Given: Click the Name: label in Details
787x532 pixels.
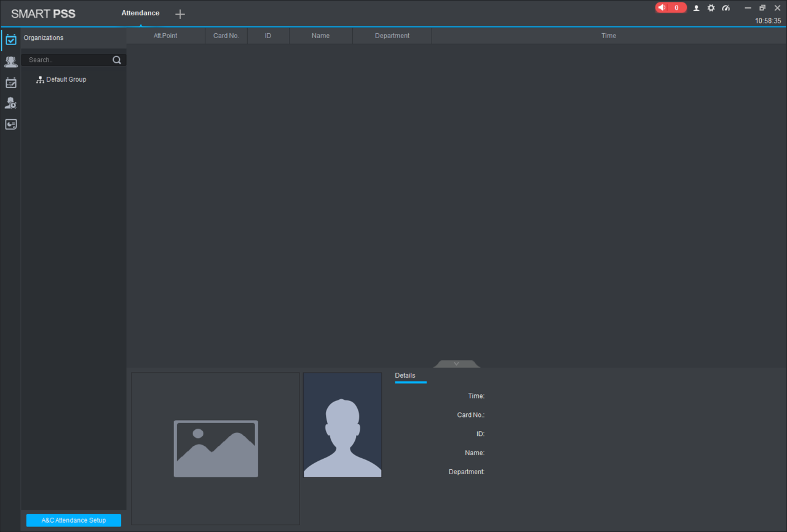Looking at the screenshot, I should 475,453.
